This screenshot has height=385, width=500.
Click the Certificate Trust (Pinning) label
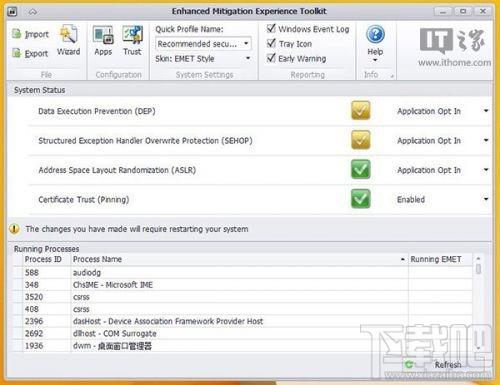84,200
